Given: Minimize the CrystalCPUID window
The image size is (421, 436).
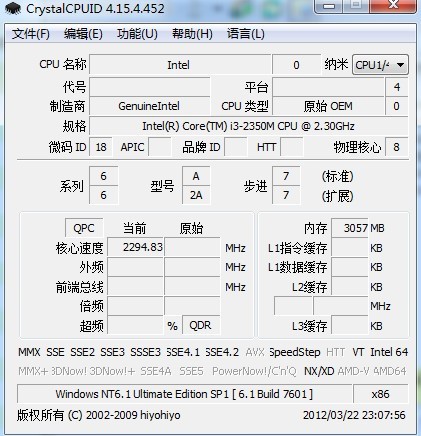Looking at the screenshot, I should [329, 6].
